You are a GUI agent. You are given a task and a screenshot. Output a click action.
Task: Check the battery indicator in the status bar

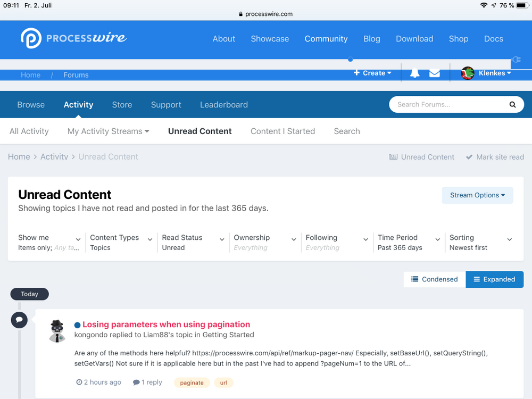(x=522, y=6)
